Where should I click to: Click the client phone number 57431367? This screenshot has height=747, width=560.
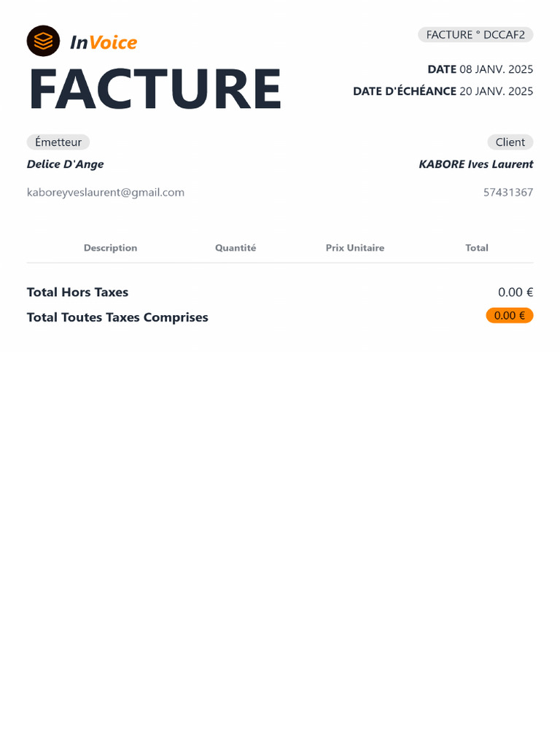point(508,193)
